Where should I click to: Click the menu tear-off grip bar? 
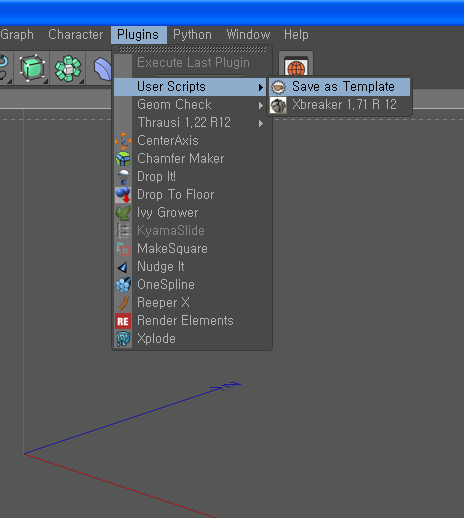192,49
